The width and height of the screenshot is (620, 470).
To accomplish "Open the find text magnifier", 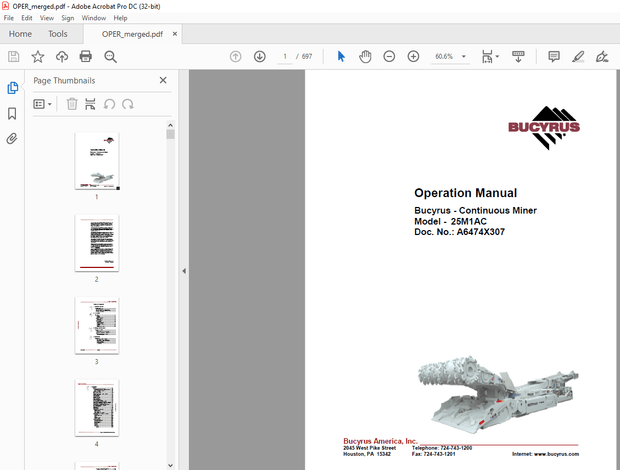I will [110, 57].
